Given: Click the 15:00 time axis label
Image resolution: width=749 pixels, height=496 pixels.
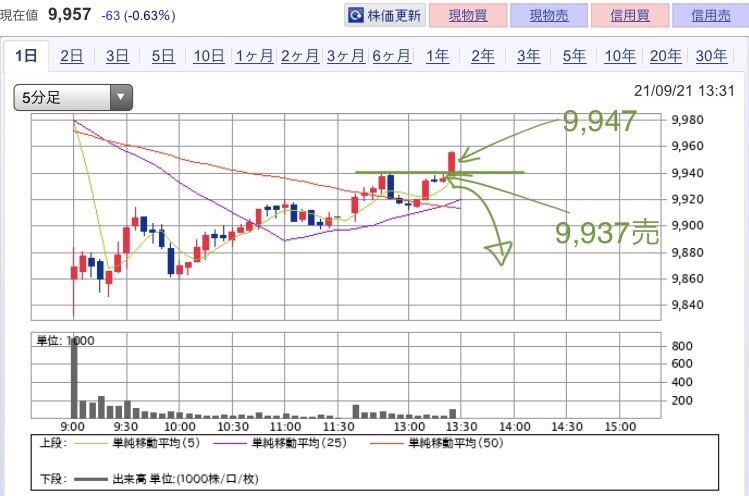Looking at the screenshot, I should tap(620, 426).
